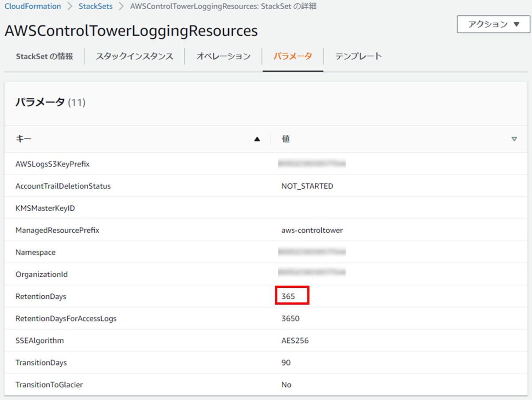The image size is (532, 400).
Task: Select the RetentionDays value 365
Action: (x=292, y=296)
